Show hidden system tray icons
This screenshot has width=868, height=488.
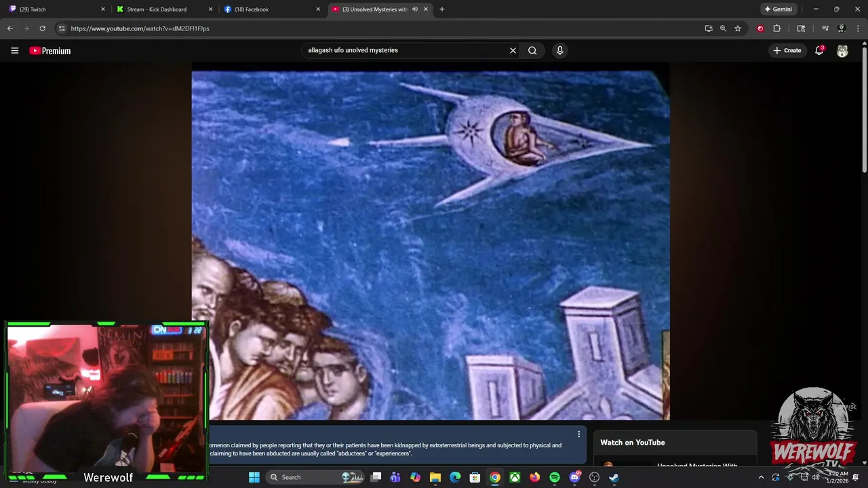click(x=761, y=477)
